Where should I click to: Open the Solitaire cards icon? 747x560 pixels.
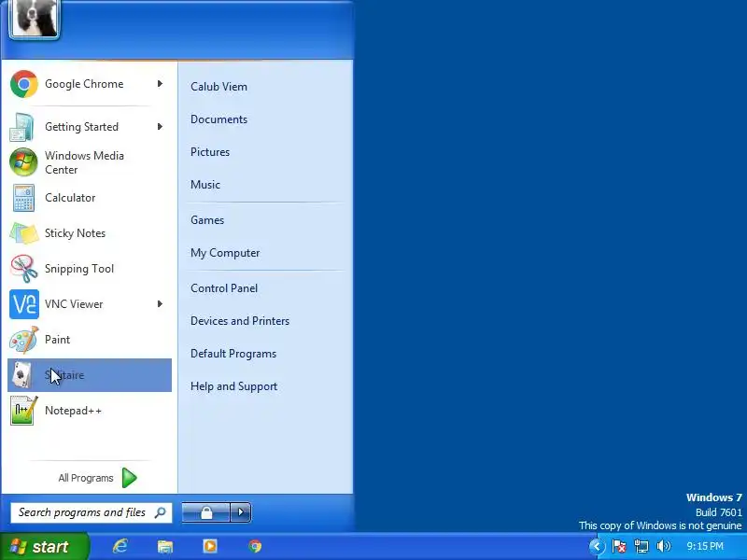21,375
